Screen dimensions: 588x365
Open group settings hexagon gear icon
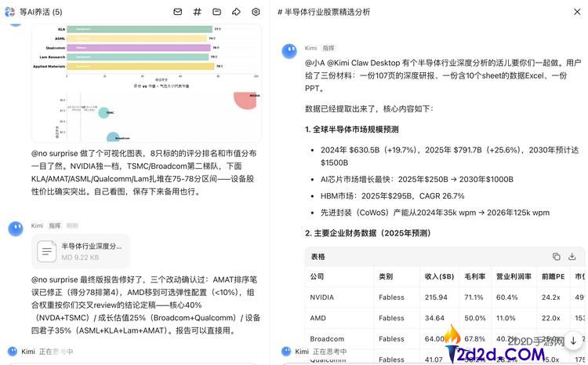[256, 12]
